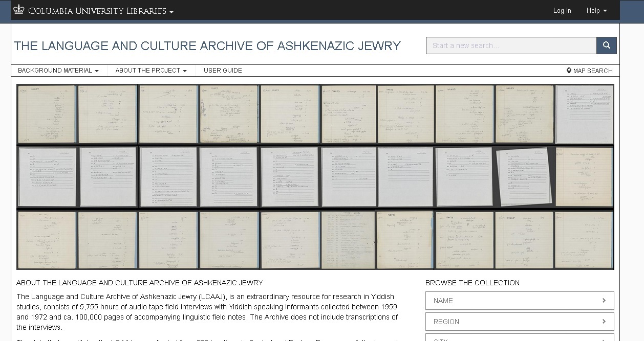The image size is (644, 341).
Task: Click the chevron on the Name row
Action: click(604, 301)
